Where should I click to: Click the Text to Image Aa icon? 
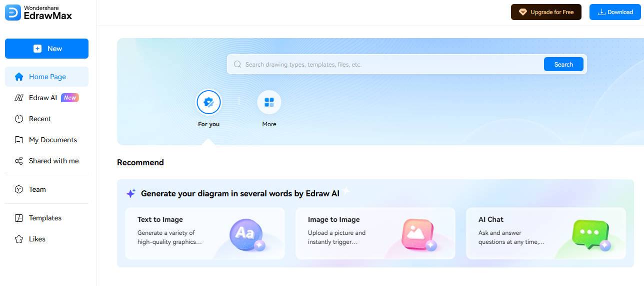pos(247,234)
